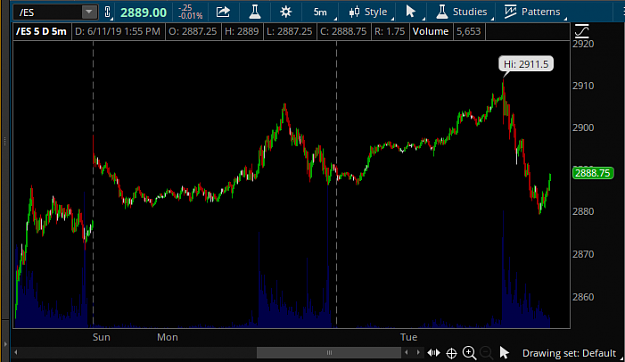Click the crosshair pan icon
Viewport: 625px width, 362px height.
coord(451,353)
